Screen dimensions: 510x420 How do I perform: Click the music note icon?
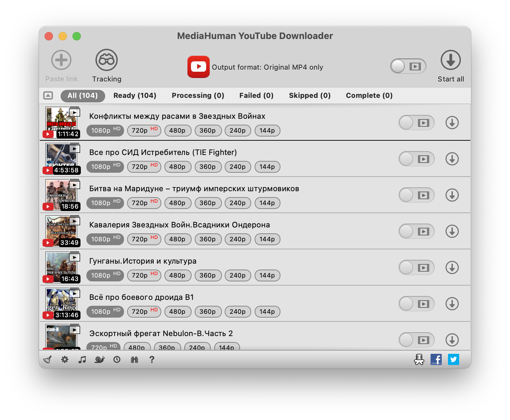click(82, 360)
